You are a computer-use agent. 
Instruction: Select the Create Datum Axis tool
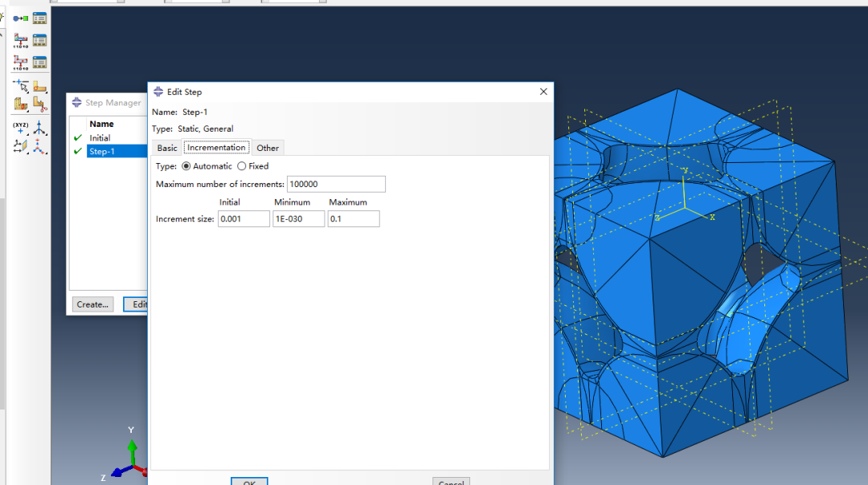[x=40, y=128]
